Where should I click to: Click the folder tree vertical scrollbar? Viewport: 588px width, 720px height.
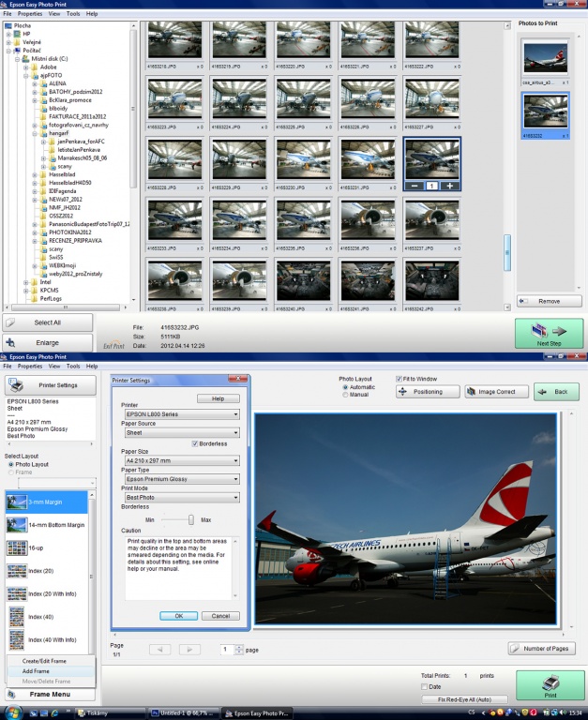pos(133,109)
